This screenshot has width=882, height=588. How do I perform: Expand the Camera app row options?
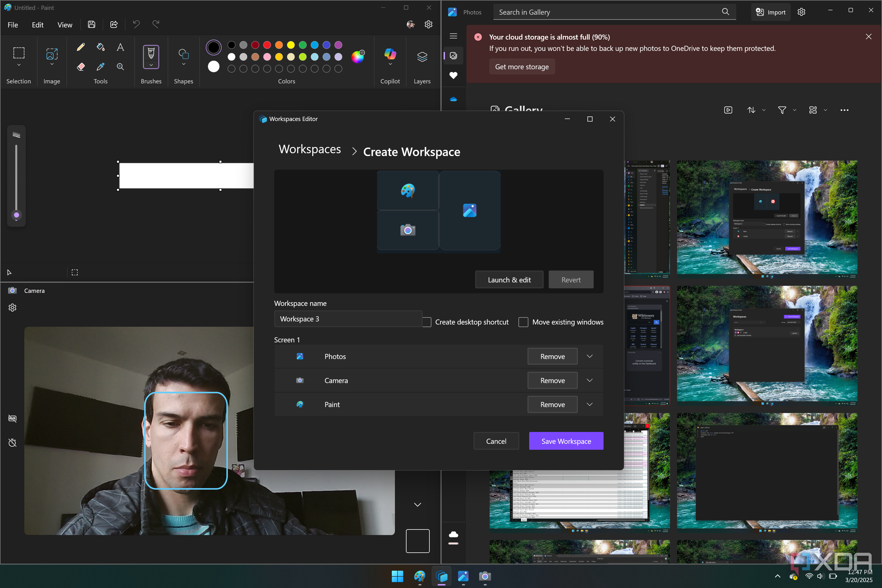(589, 380)
